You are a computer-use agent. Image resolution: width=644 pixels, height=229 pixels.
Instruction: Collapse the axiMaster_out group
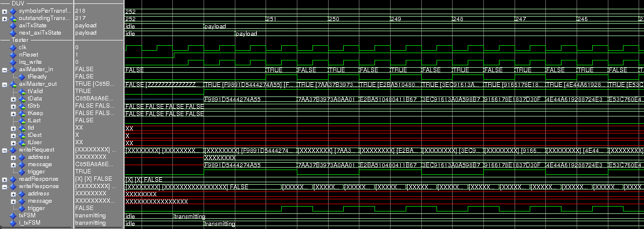pos(4,84)
